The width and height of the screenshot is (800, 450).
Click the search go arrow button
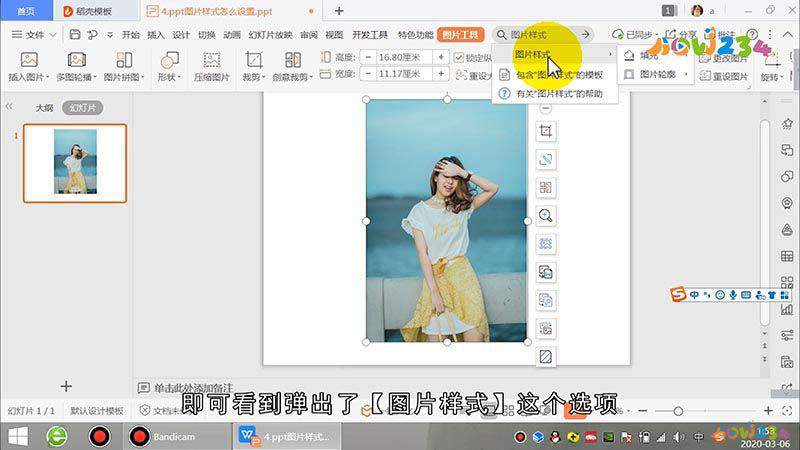coord(586,35)
